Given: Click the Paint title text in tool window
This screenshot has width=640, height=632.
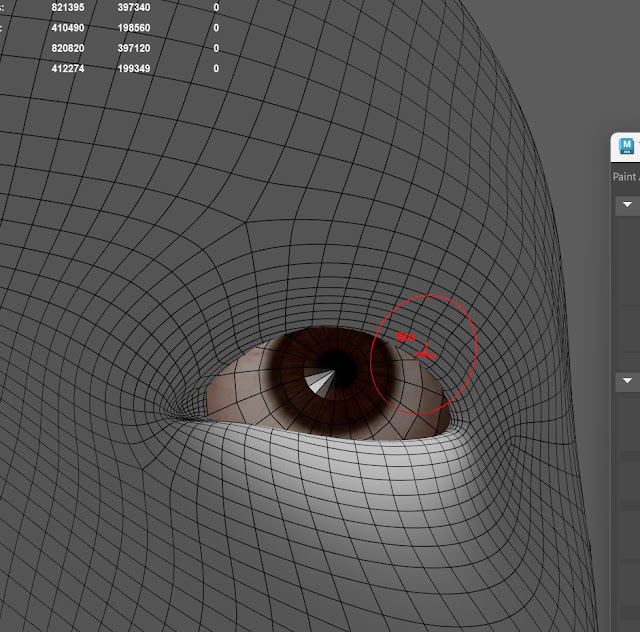Looking at the screenshot, I should coord(625,177).
